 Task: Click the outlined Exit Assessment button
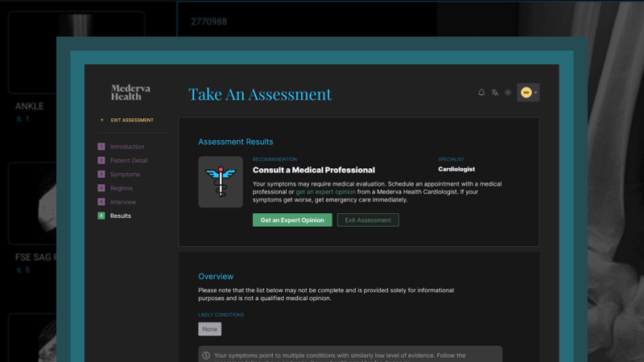pyautogui.click(x=368, y=220)
